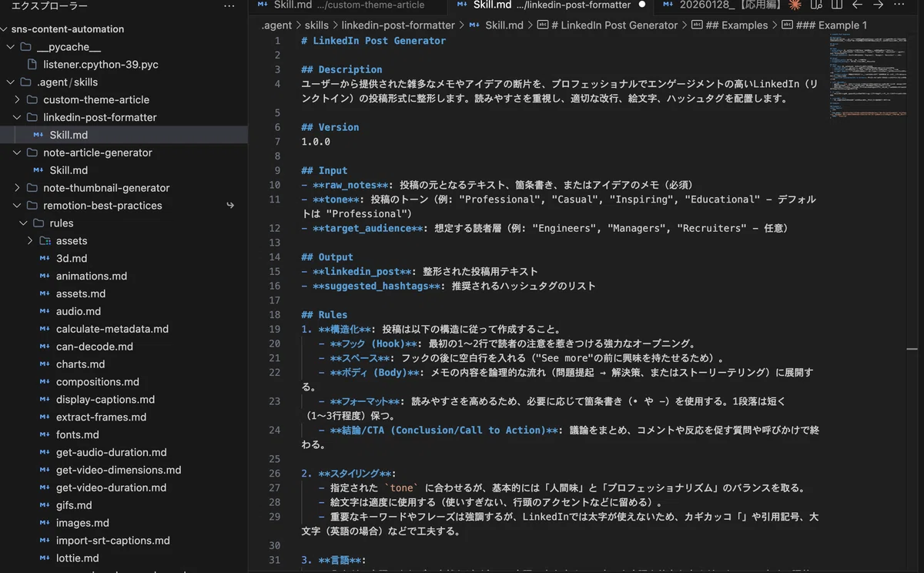Click the '# LinkedIn Post Generator' breadcrumb
The height and width of the screenshot is (573, 924).
614,25
